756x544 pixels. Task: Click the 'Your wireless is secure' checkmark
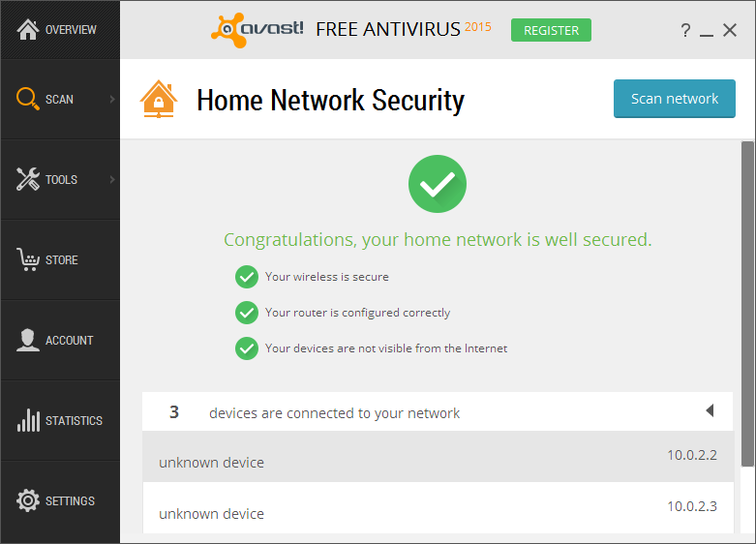tap(247, 277)
